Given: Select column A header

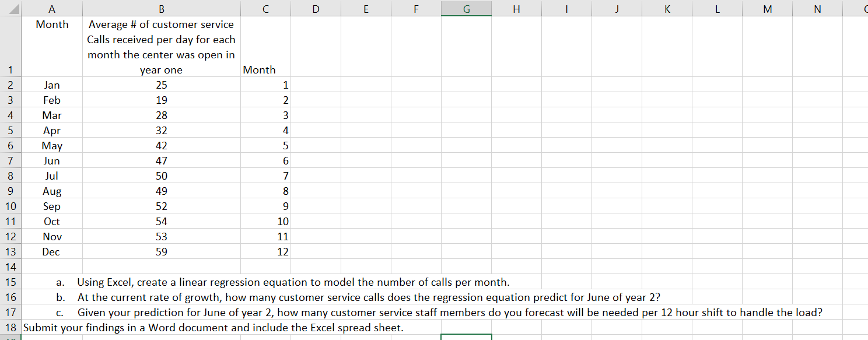Looking at the screenshot, I should point(51,9).
